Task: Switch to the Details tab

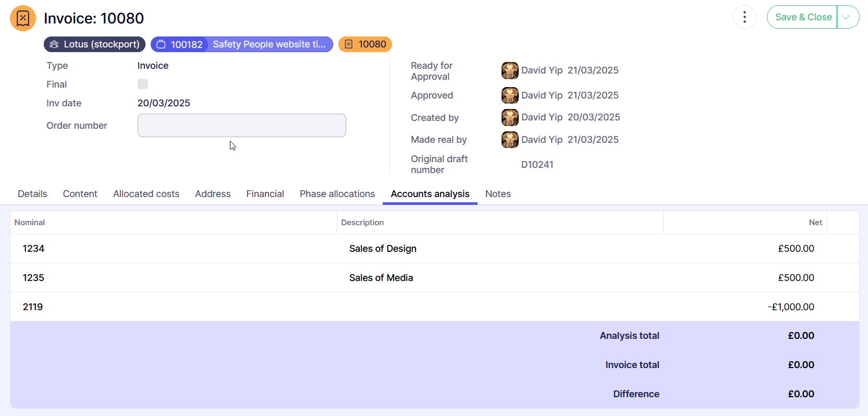Action: [32, 194]
